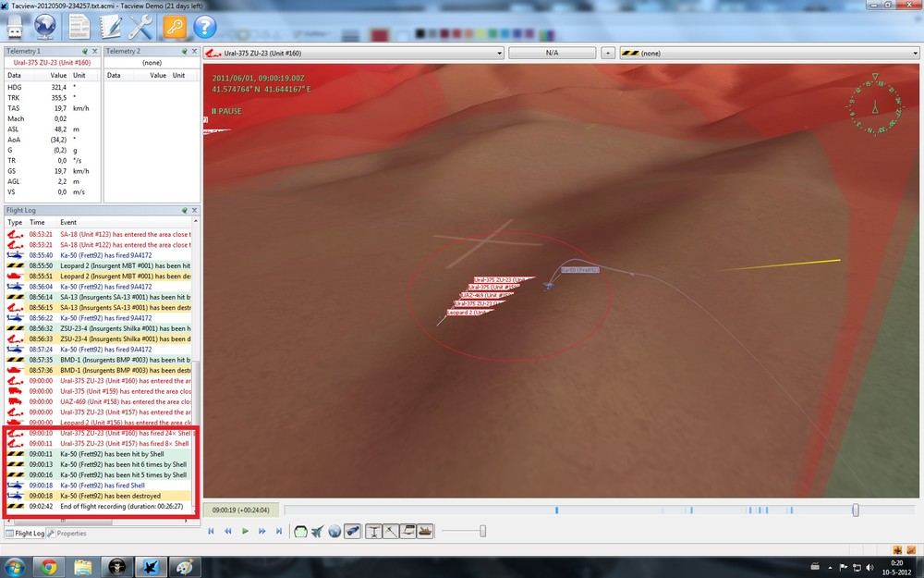Select the aircraft chase camera jet icon

pos(318,530)
